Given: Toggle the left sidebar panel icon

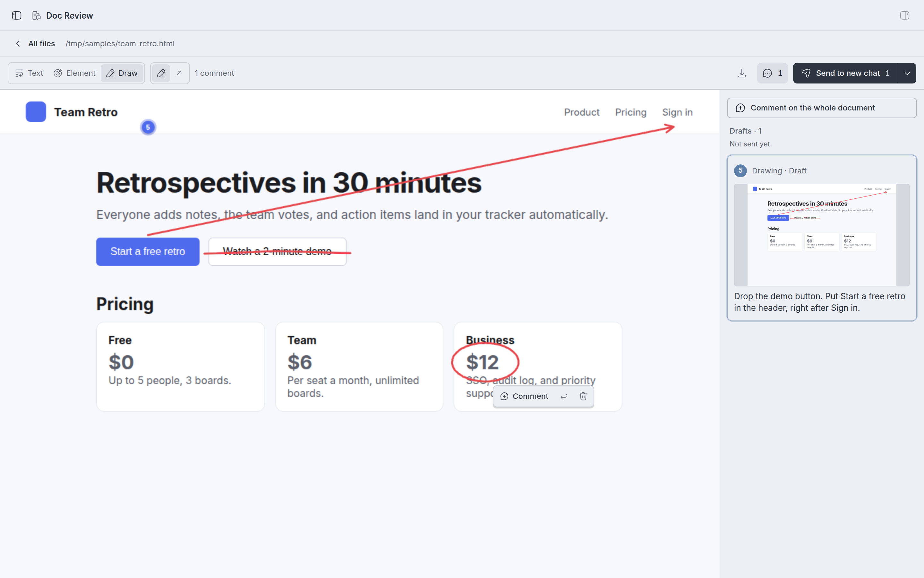Looking at the screenshot, I should click(16, 15).
